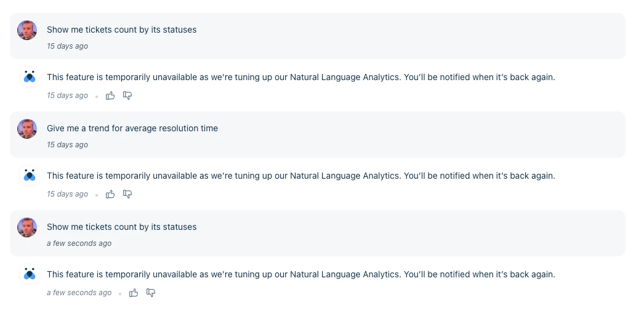The height and width of the screenshot is (318, 644).
Task: Click 'a few seconds ago' timestamp on latest bot reply
Action: point(79,293)
